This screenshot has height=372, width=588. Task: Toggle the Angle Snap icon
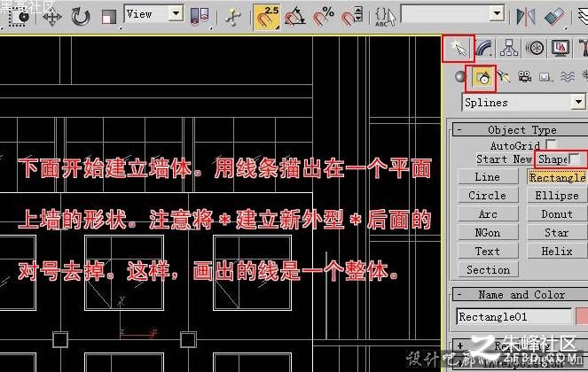294,17
